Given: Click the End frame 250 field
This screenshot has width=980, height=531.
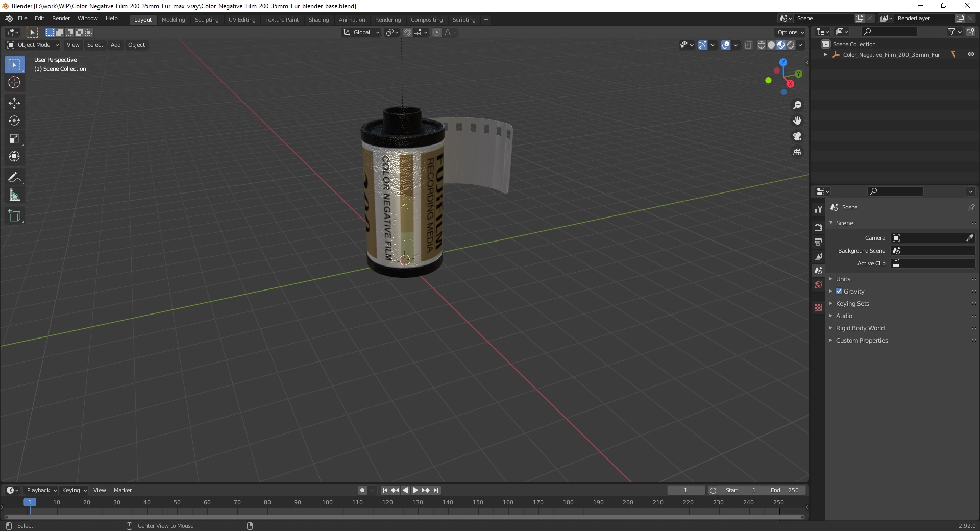Looking at the screenshot, I should point(785,490).
